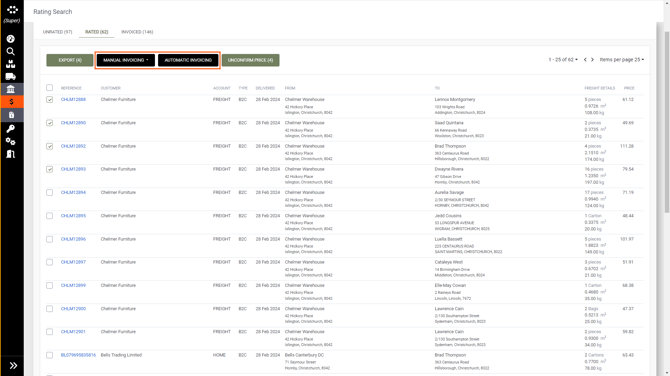Click recipient name Aurelia Savage
Image resolution: width=670 pixels, height=376 pixels.
click(x=449, y=193)
